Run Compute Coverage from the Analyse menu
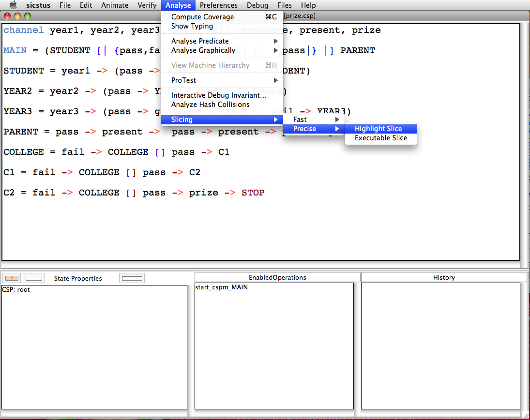The height and width of the screenshot is (420, 530). pyautogui.click(x=202, y=17)
